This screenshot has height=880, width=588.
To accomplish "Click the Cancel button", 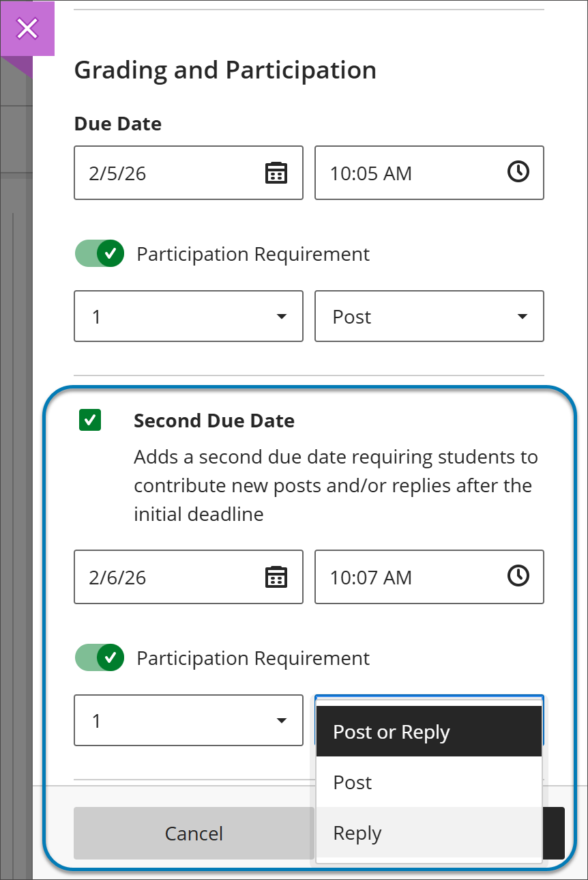I will coord(194,834).
